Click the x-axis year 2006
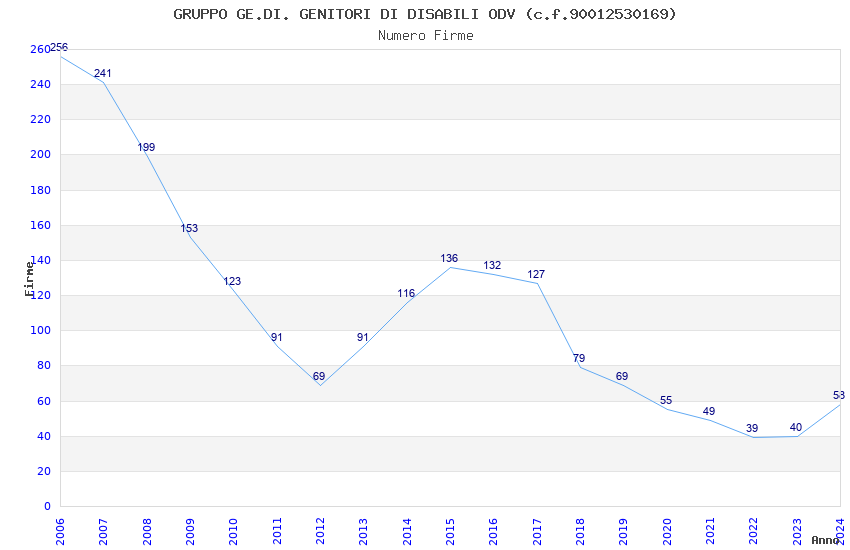The width and height of the screenshot is (850, 550). (60, 532)
